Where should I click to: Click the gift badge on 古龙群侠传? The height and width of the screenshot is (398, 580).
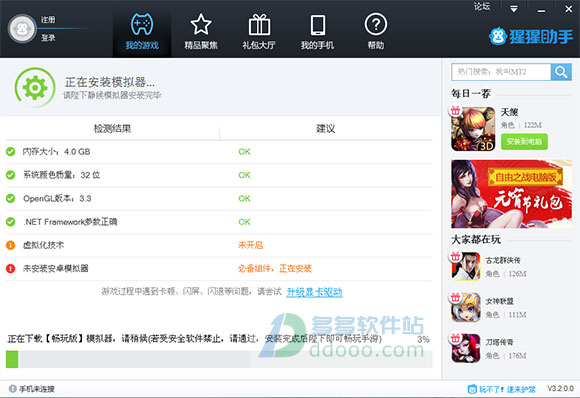pyautogui.click(x=455, y=256)
